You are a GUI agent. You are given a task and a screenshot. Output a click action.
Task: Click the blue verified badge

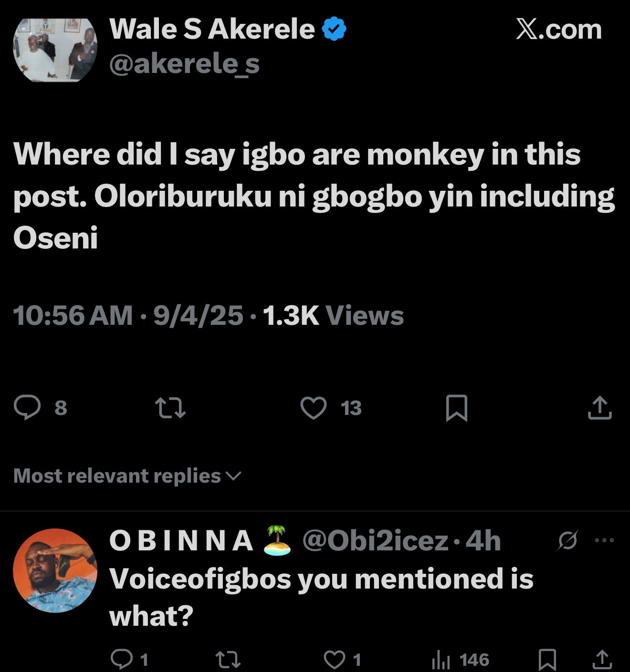coord(334,29)
